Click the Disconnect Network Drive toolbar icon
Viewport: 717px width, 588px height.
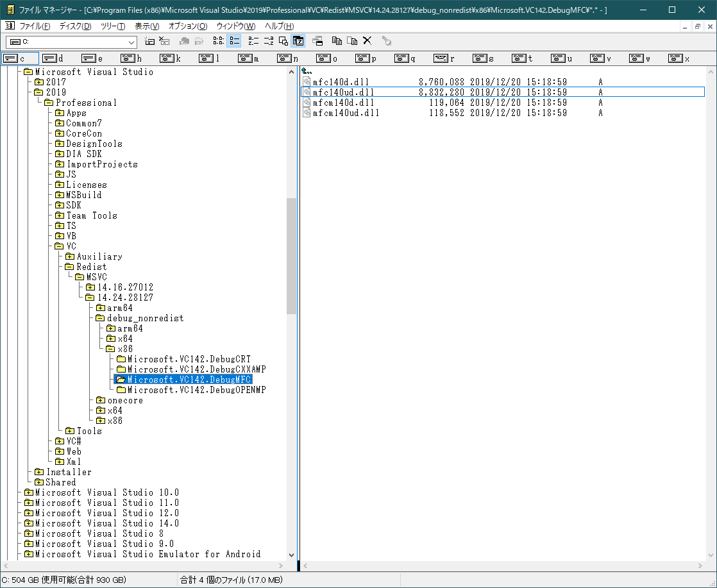[164, 41]
